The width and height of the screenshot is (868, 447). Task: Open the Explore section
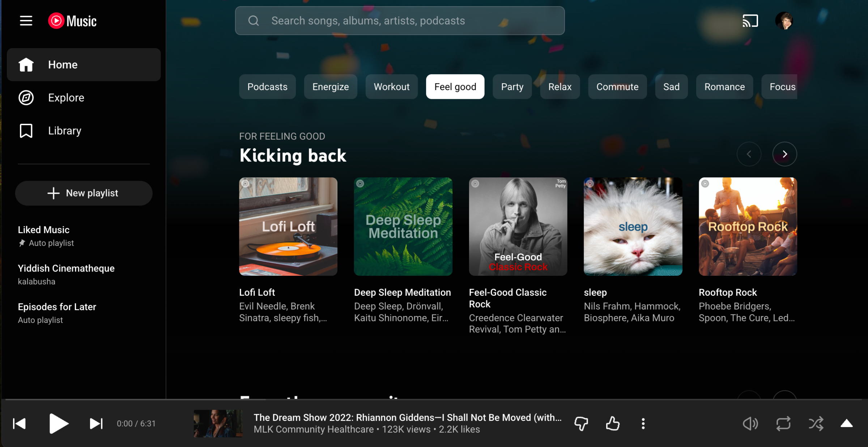click(66, 97)
